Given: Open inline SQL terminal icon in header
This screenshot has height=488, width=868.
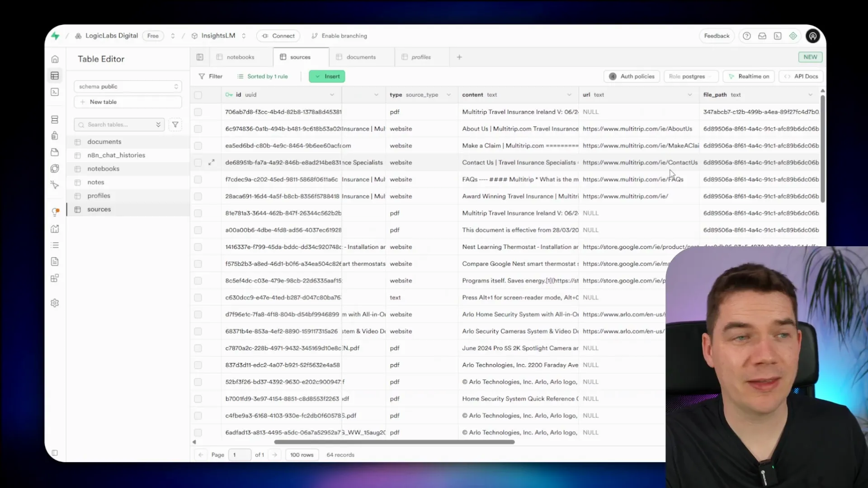Looking at the screenshot, I should pyautogui.click(x=778, y=36).
